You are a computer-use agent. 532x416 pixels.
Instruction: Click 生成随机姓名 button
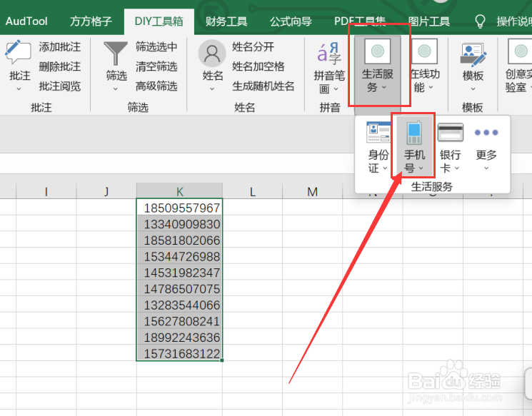coord(264,86)
